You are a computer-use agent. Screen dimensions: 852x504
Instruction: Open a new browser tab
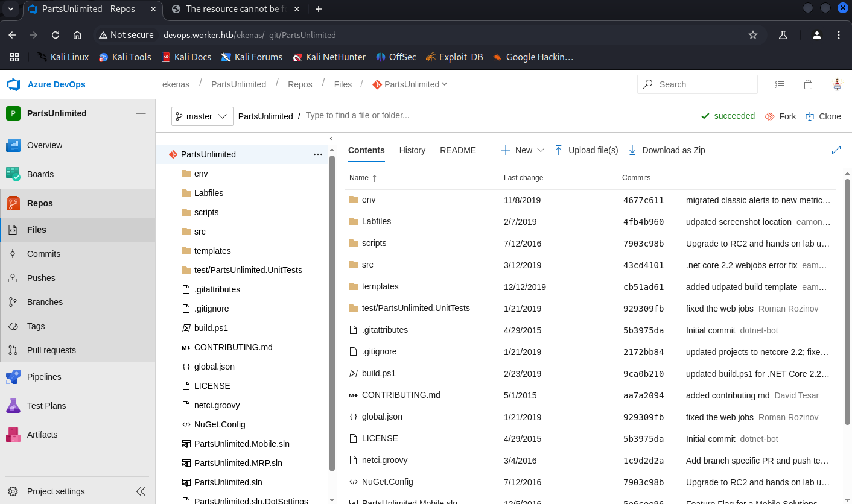point(319,9)
